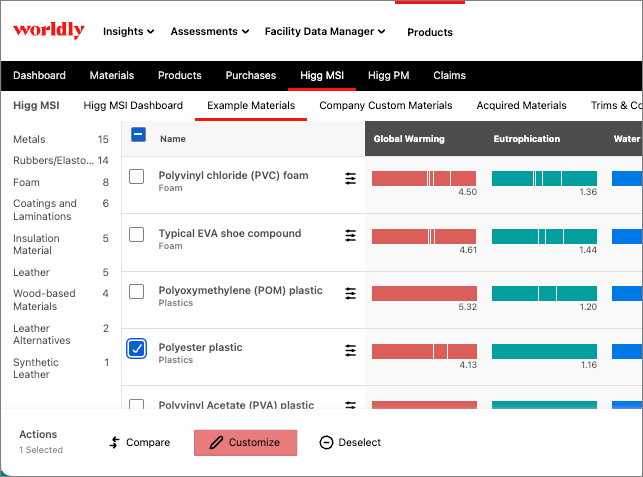Open the Polyvinyl chloride (PVC) foam material name
The width and height of the screenshot is (643, 477).
click(x=233, y=176)
